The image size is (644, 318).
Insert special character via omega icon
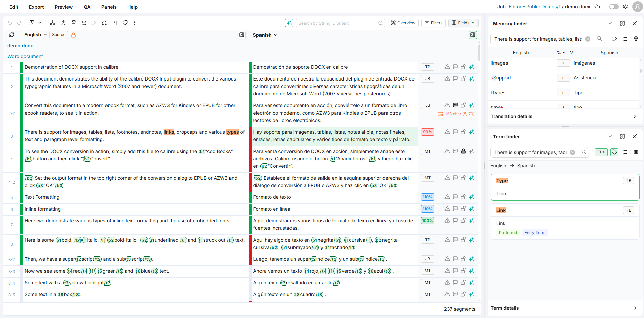(104, 23)
